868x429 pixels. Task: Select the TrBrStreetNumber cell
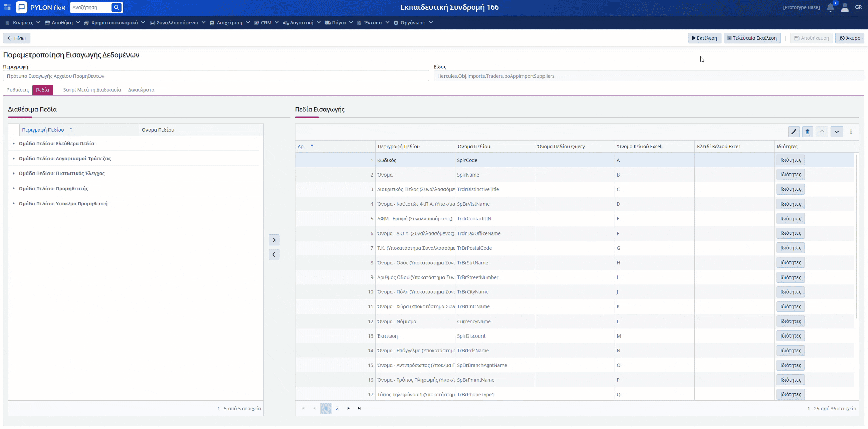[495, 277]
